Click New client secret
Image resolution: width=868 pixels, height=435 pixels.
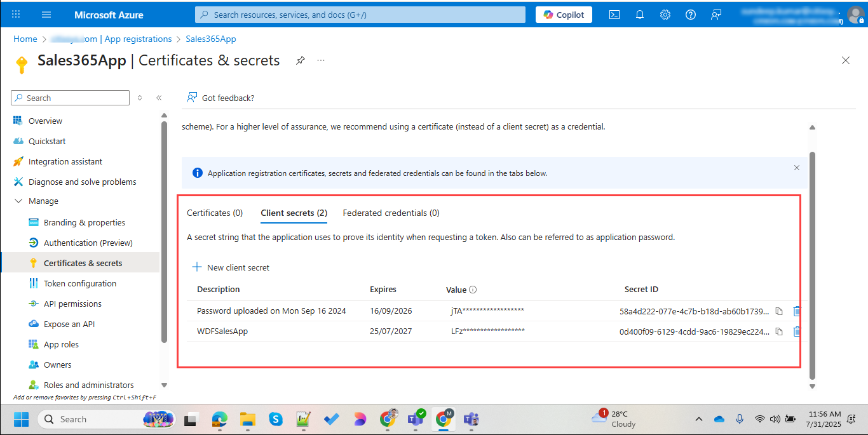click(231, 268)
